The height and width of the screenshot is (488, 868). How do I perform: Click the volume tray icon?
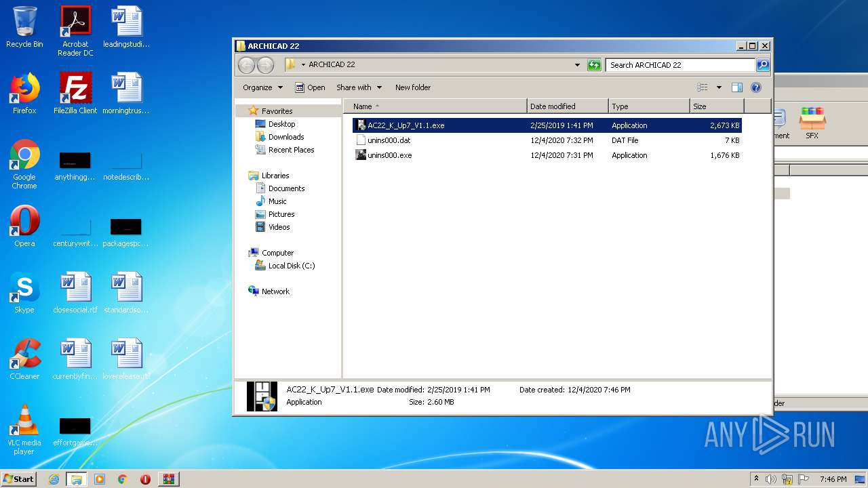tap(771, 479)
